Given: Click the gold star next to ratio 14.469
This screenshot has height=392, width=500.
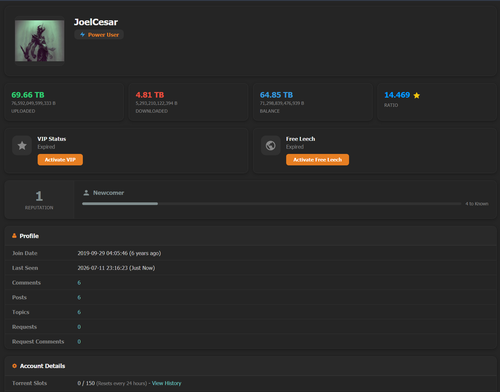Looking at the screenshot, I should (x=416, y=95).
